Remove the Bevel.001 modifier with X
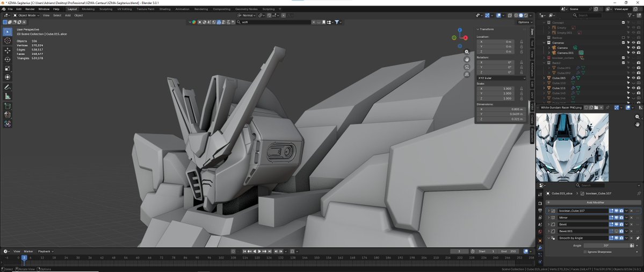The height and width of the screenshot is (272, 644). 631,231
